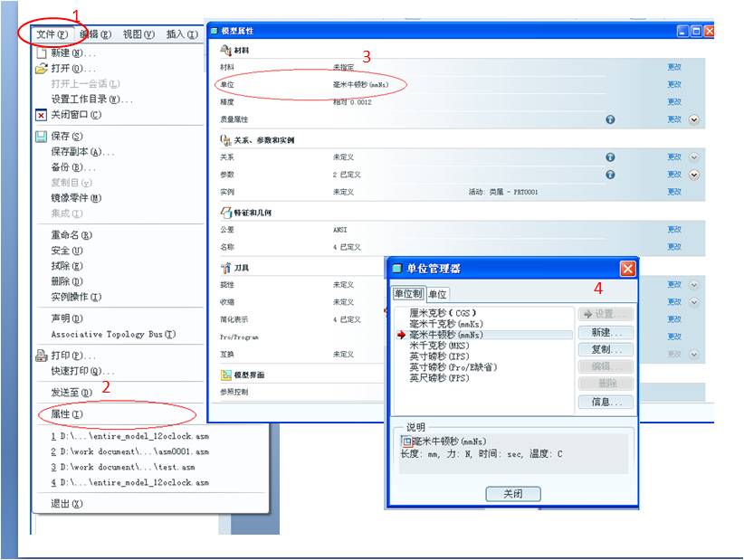Select 保存副本(A) menu entry
This screenshot has width=744, height=560.
[82, 152]
